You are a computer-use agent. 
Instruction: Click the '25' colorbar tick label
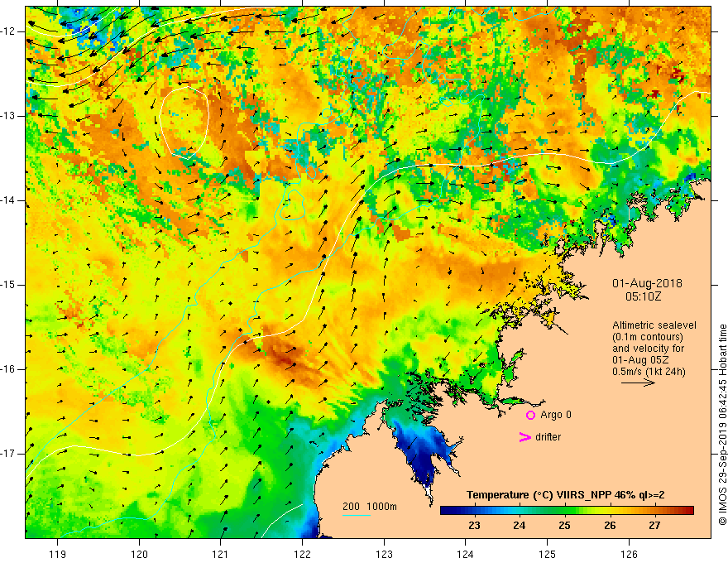coord(564,526)
